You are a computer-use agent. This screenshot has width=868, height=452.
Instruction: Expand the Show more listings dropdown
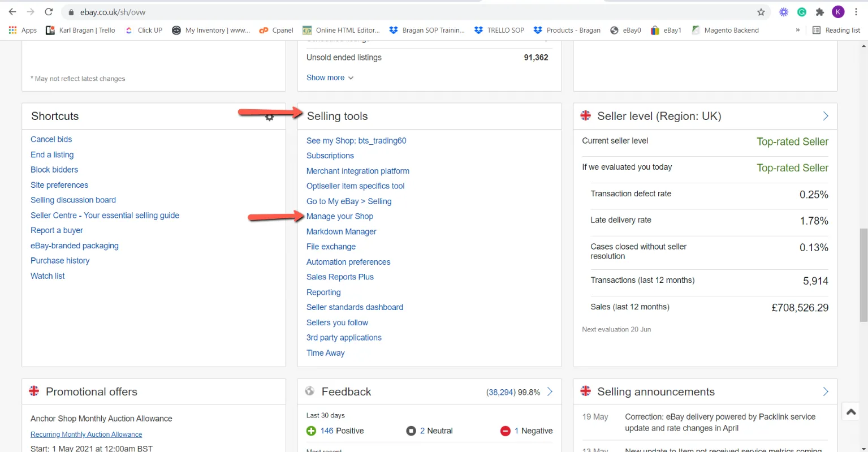click(x=330, y=78)
